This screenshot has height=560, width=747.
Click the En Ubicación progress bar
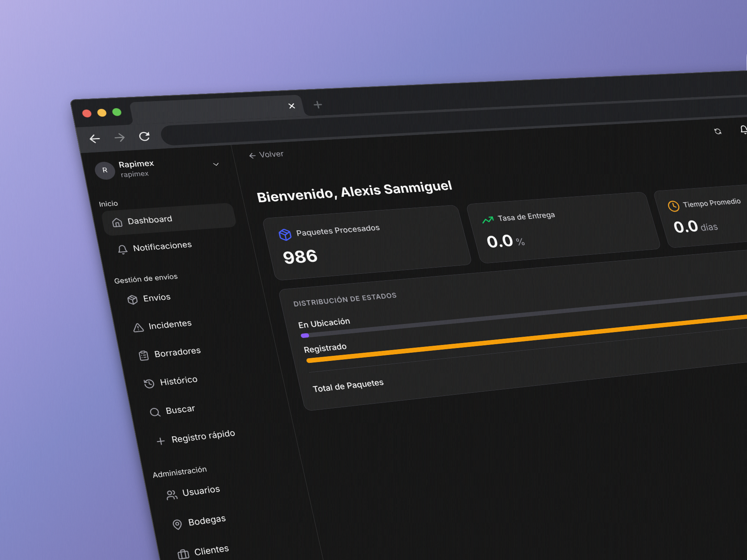point(523,314)
